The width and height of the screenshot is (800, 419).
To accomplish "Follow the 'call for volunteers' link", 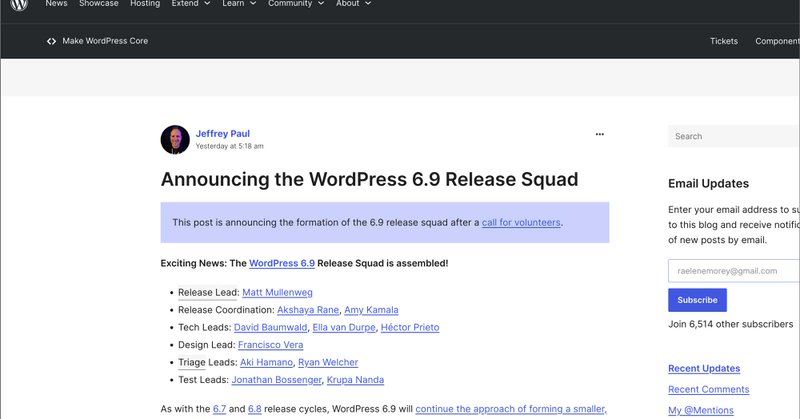I will pyautogui.click(x=521, y=223).
